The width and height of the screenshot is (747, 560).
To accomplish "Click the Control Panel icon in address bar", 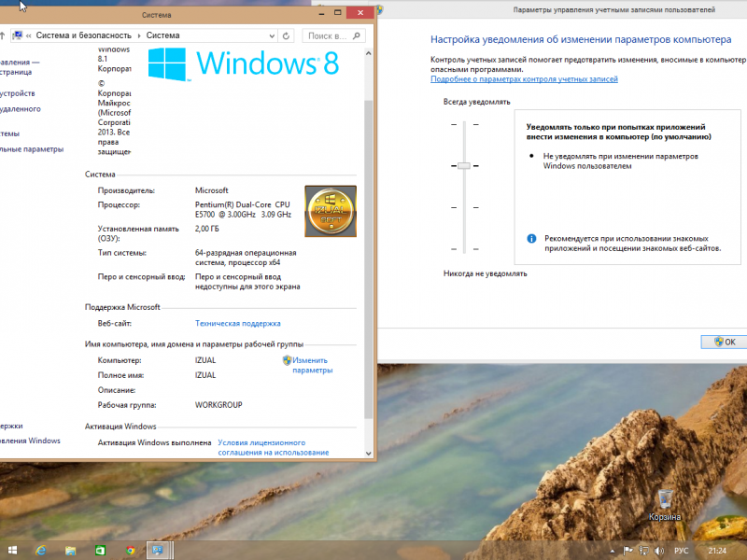I will pyautogui.click(x=18, y=35).
